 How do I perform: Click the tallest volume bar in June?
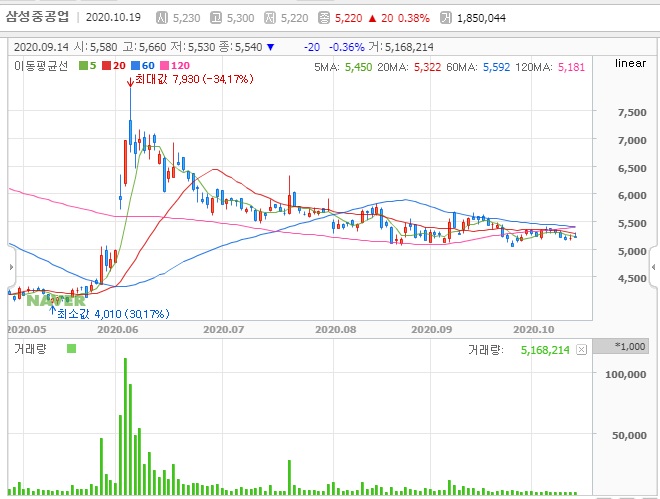[125, 426]
